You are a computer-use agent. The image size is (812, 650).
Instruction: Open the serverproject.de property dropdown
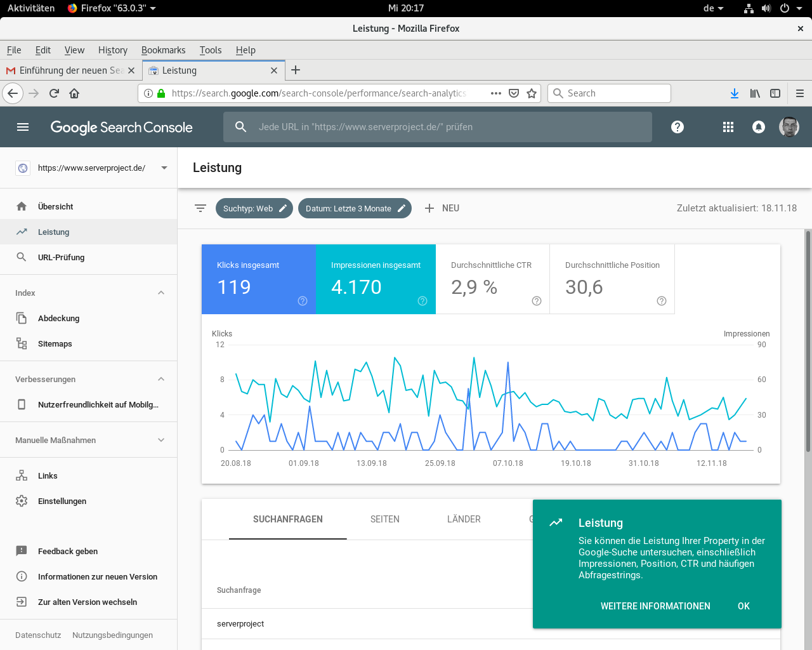pos(164,168)
